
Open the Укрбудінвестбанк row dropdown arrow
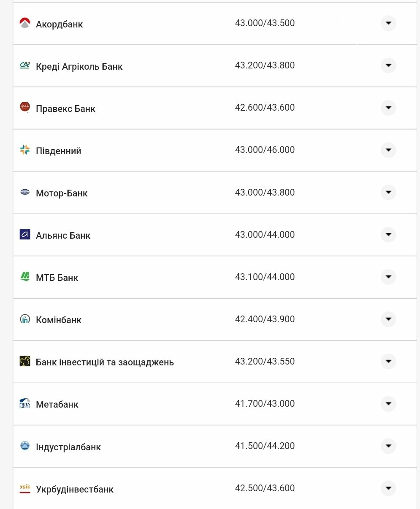coord(388,488)
